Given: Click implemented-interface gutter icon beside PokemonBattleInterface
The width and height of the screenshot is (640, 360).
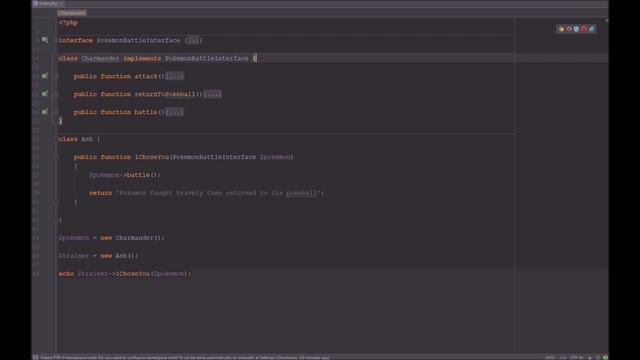Looking at the screenshot, I should [44, 40].
